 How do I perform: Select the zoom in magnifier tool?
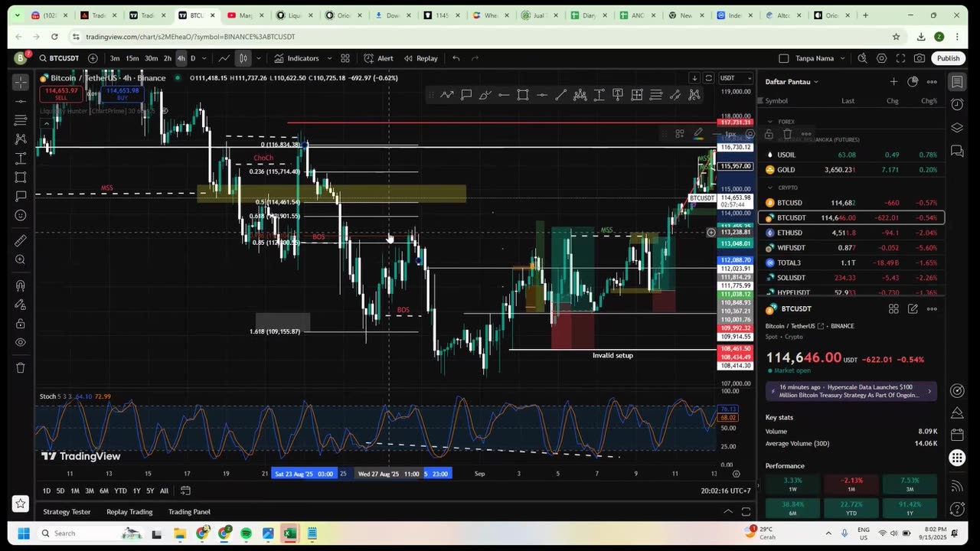point(21,260)
